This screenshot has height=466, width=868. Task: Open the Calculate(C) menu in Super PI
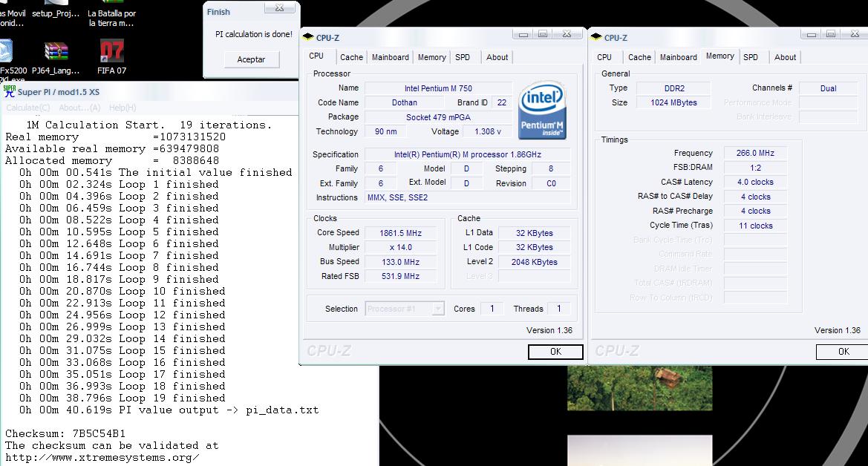[28, 108]
